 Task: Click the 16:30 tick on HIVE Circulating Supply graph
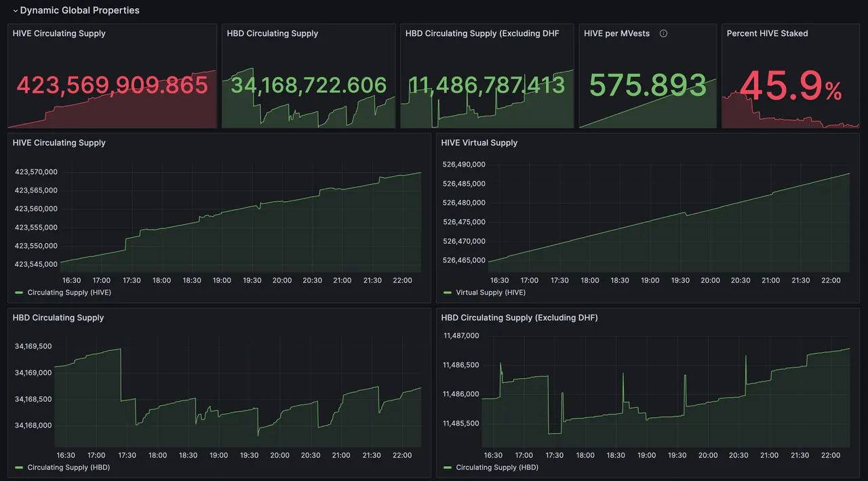[71, 280]
